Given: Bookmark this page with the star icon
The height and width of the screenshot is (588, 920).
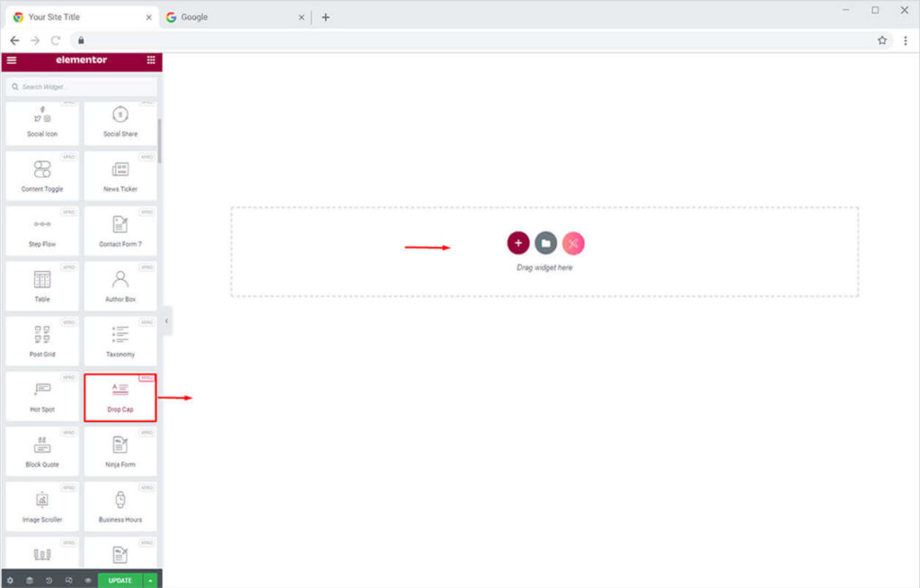Looking at the screenshot, I should (x=882, y=40).
